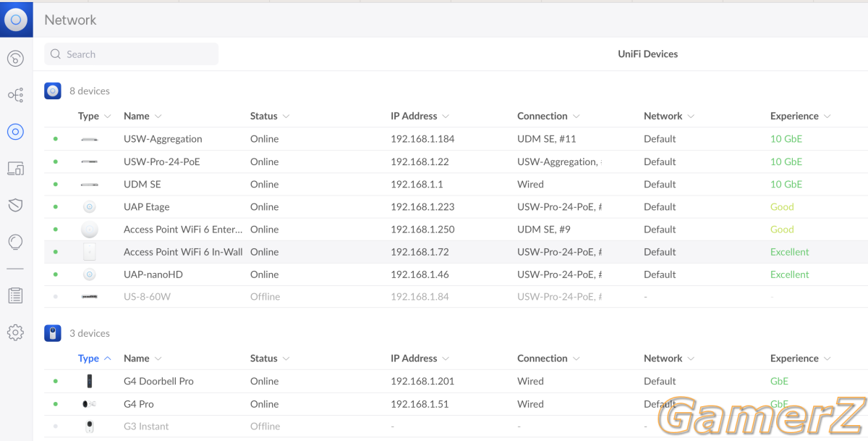The width and height of the screenshot is (868, 441).
Task: Open the UDM SE device name
Action: (x=142, y=184)
